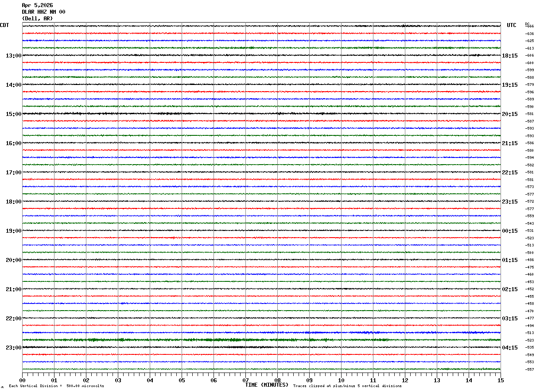Viewport: 536px width, 392px height.
Task: Click the 13:00 CDT time label
Action: tap(14, 56)
